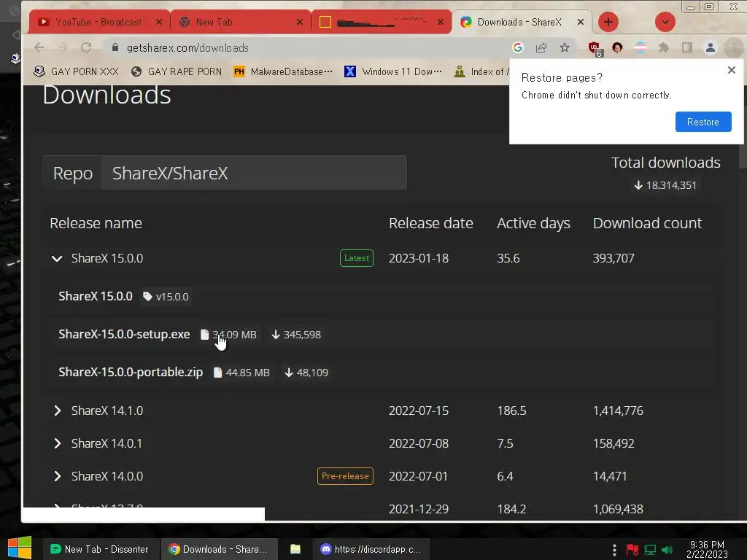747x560 pixels.
Task: Click the v15.0.0 tag label
Action: [166, 297]
